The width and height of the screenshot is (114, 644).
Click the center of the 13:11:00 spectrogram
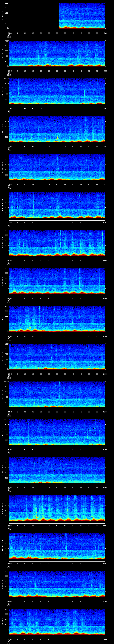coord(57,281)
